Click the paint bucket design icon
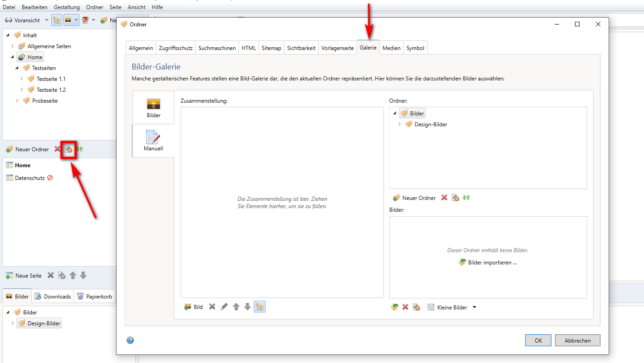 click(x=85, y=20)
